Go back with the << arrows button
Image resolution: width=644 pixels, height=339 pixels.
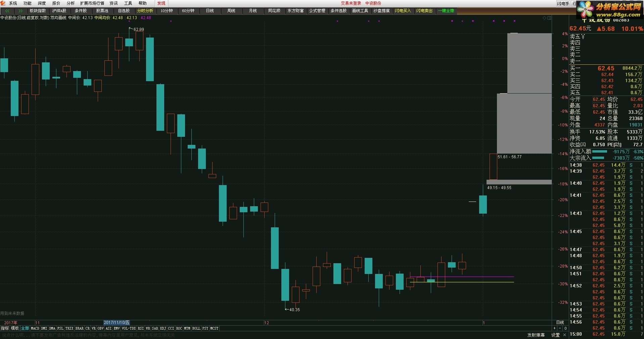[x=7, y=11]
